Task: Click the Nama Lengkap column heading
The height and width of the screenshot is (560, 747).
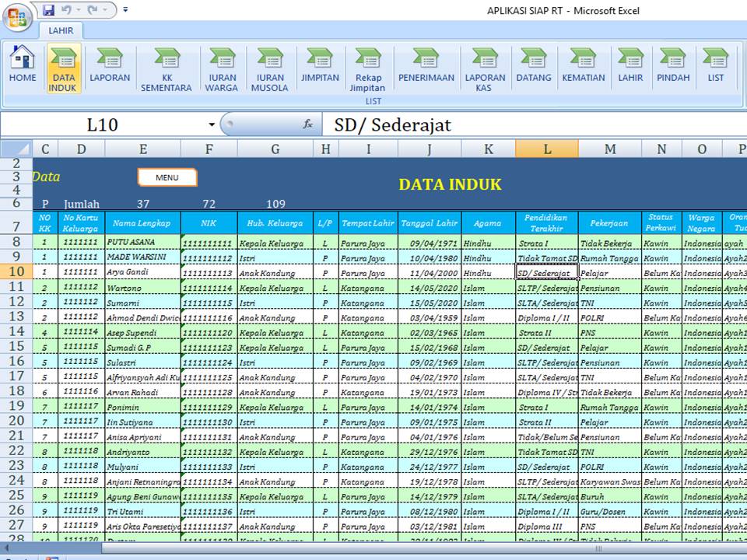Action: point(142,222)
